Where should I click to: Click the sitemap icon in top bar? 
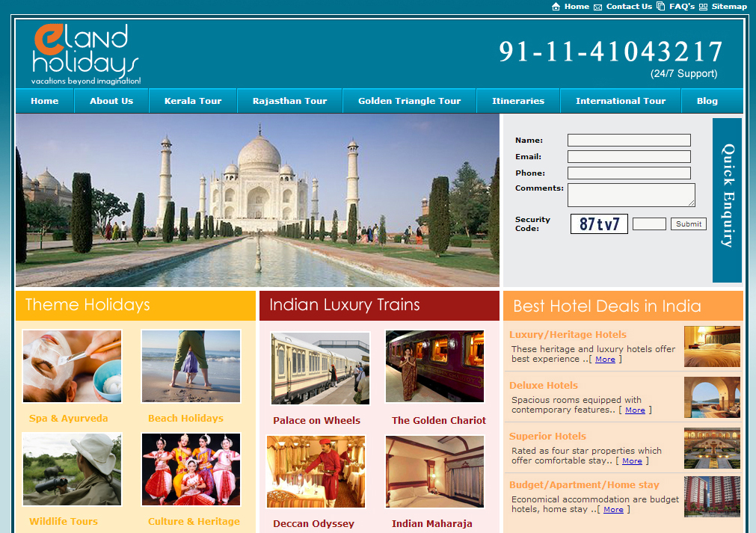(x=703, y=7)
